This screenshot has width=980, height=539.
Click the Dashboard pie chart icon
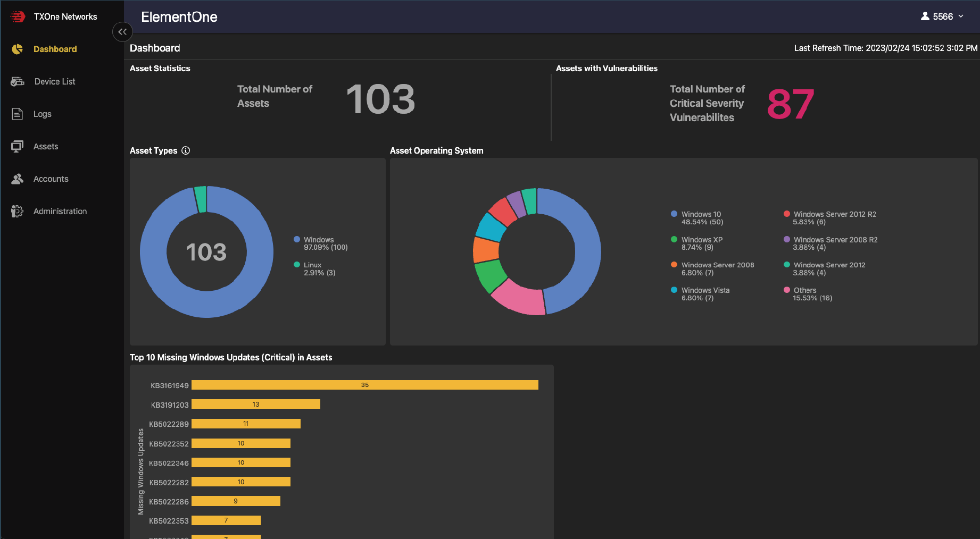(x=18, y=49)
